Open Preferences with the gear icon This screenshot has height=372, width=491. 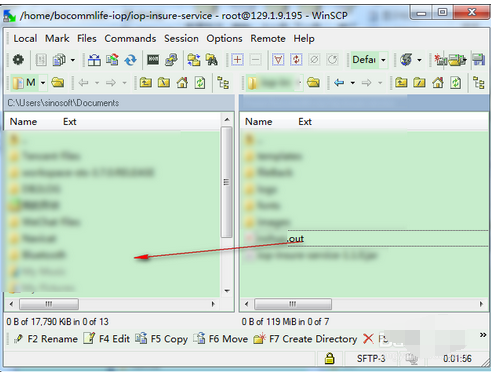pyautogui.click(x=18, y=60)
